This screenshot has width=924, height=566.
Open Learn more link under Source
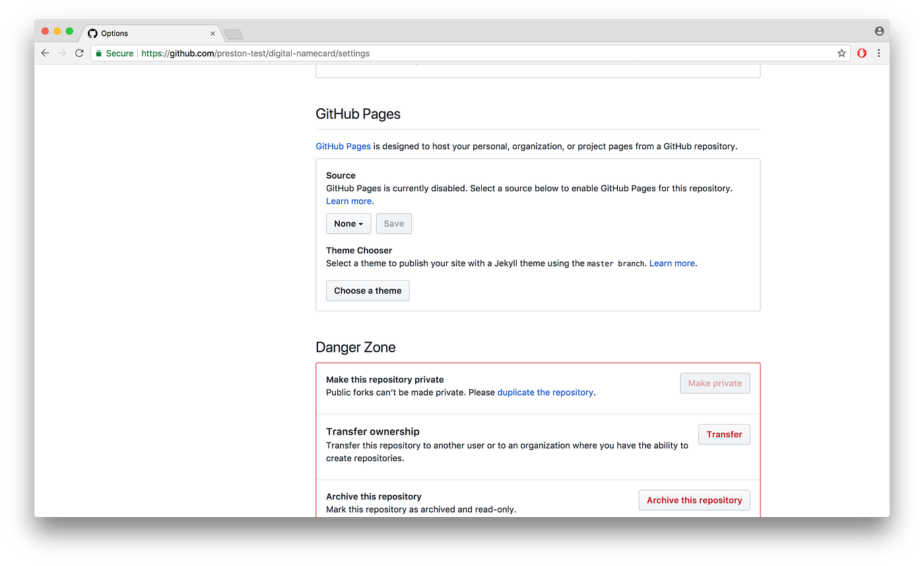[349, 201]
